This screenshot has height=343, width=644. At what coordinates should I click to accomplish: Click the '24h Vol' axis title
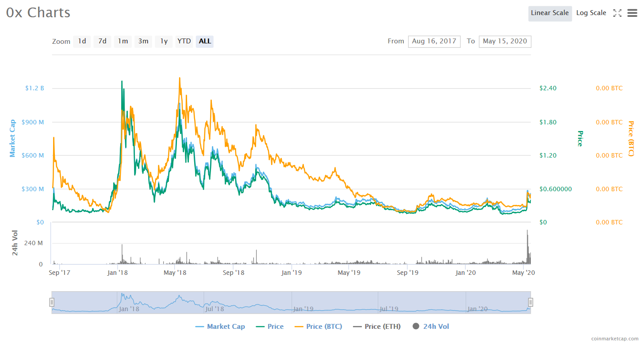pos(15,243)
